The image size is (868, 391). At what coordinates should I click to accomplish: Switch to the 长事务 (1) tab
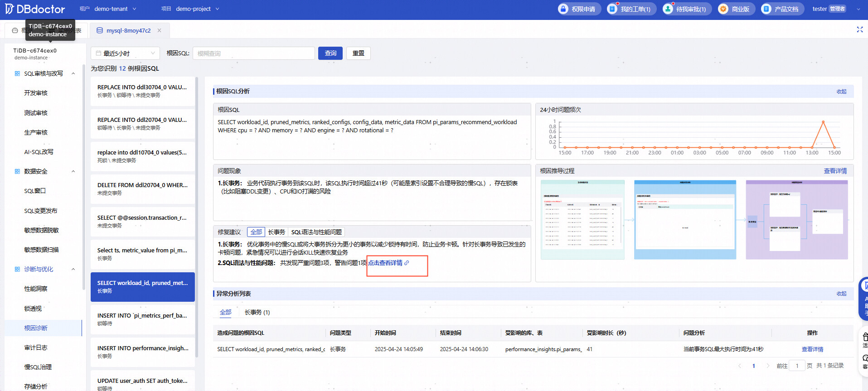[257, 313]
